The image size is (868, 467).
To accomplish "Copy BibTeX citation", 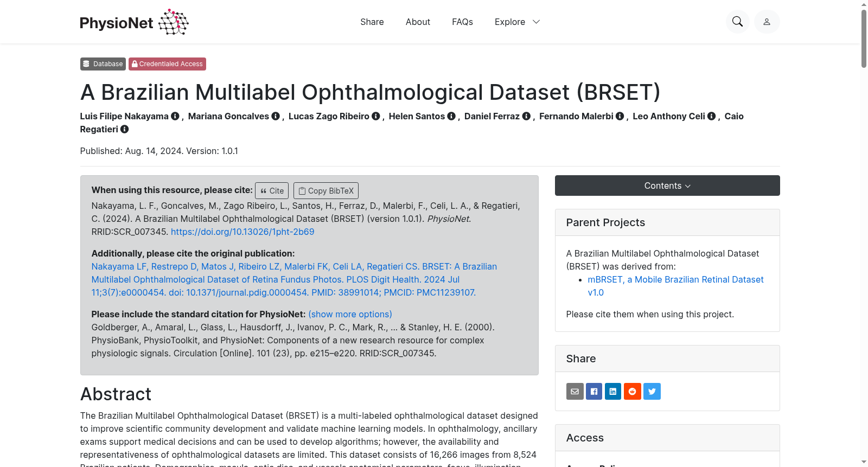I will coord(326,191).
